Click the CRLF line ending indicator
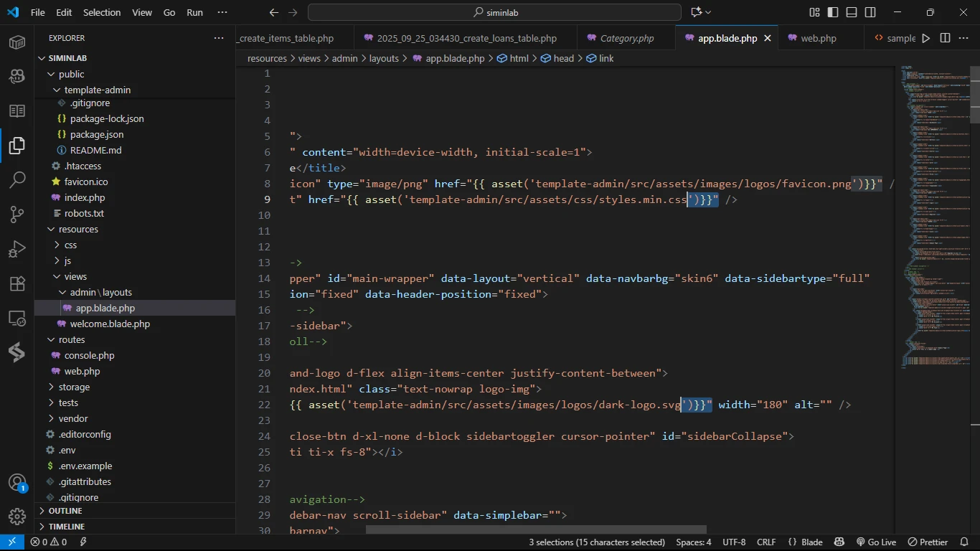The image size is (980, 551). click(765, 542)
